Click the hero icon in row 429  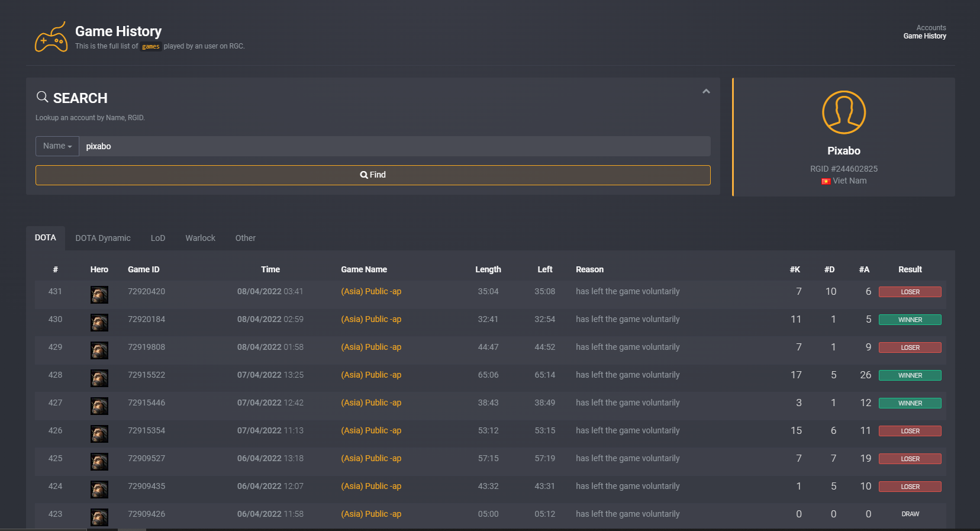pyautogui.click(x=99, y=350)
